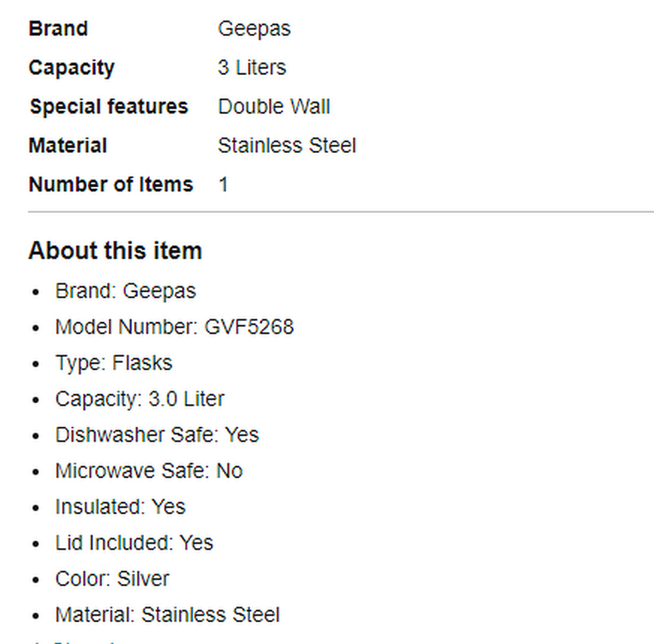The width and height of the screenshot is (654, 644).
Task: Click the Geepas brand value in the table
Action: tap(254, 29)
